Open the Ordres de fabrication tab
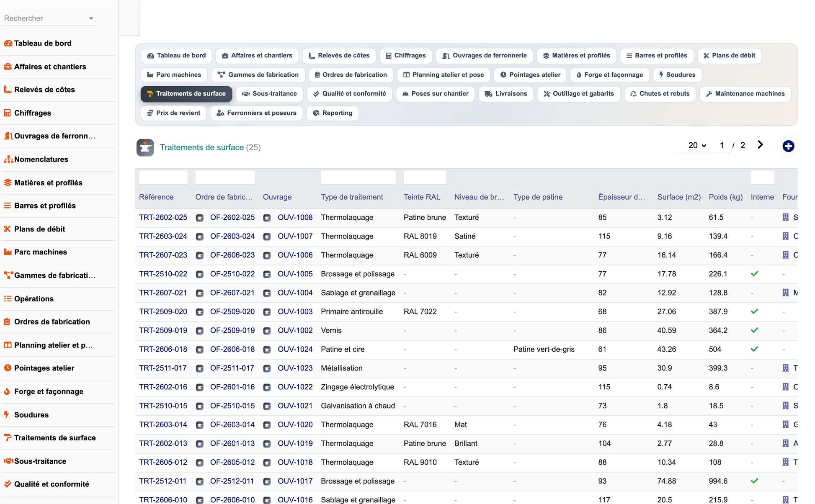The width and height of the screenshot is (815, 504). click(x=351, y=75)
